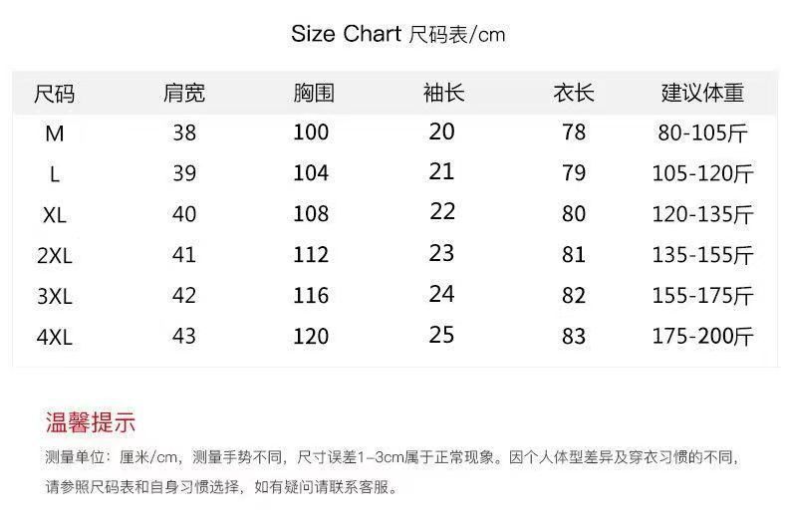787x532 pixels.
Task: Click the 175-200斤 weight cell
Action: 702,336
